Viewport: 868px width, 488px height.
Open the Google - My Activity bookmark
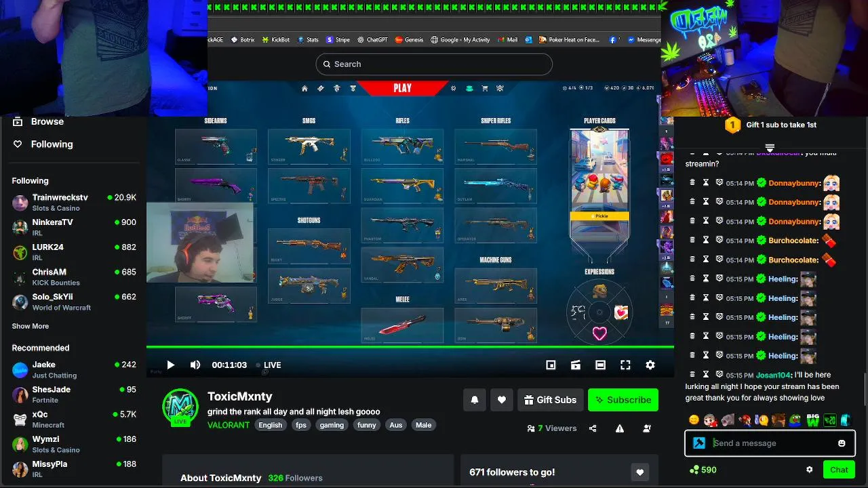(460, 40)
